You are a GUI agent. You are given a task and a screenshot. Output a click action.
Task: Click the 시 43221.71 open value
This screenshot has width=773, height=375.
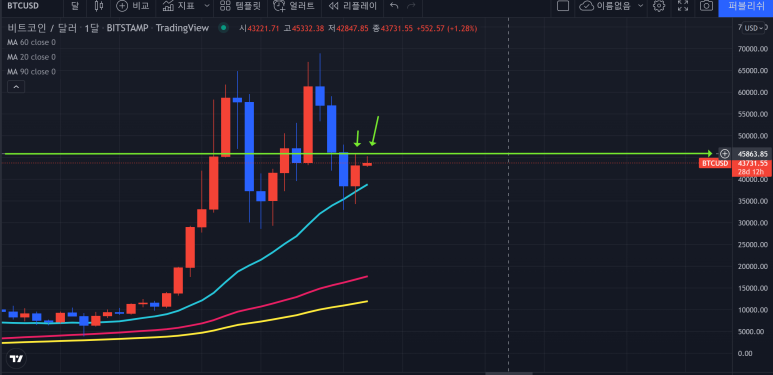(x=258, y=29)
